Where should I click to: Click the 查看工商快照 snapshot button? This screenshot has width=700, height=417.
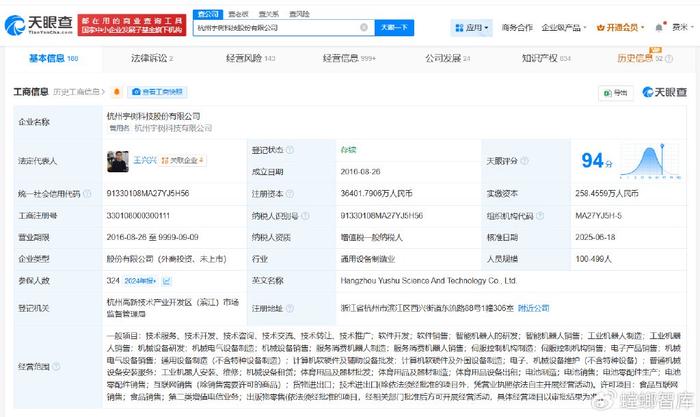157,92
